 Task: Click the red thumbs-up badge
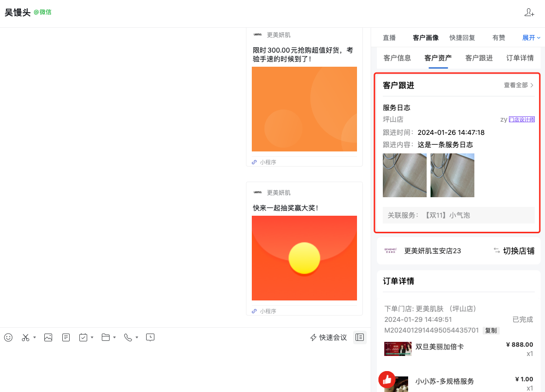(x=387, y=380)
